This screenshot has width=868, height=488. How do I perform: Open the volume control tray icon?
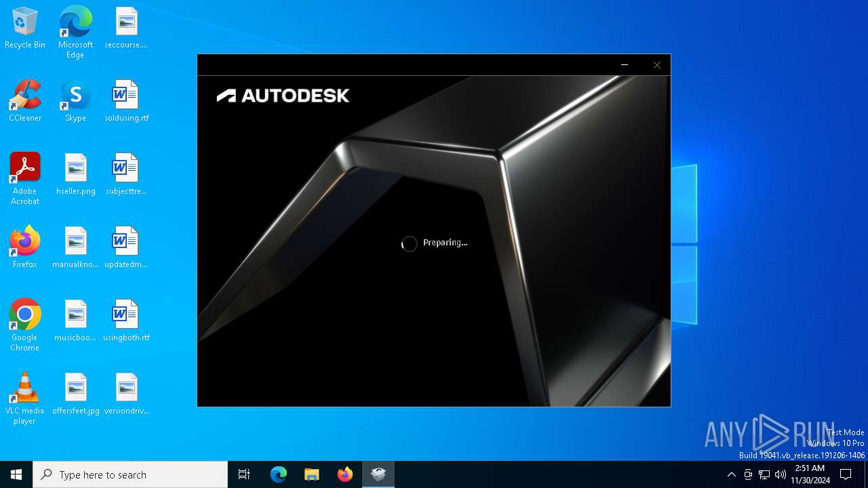(781, 474)
